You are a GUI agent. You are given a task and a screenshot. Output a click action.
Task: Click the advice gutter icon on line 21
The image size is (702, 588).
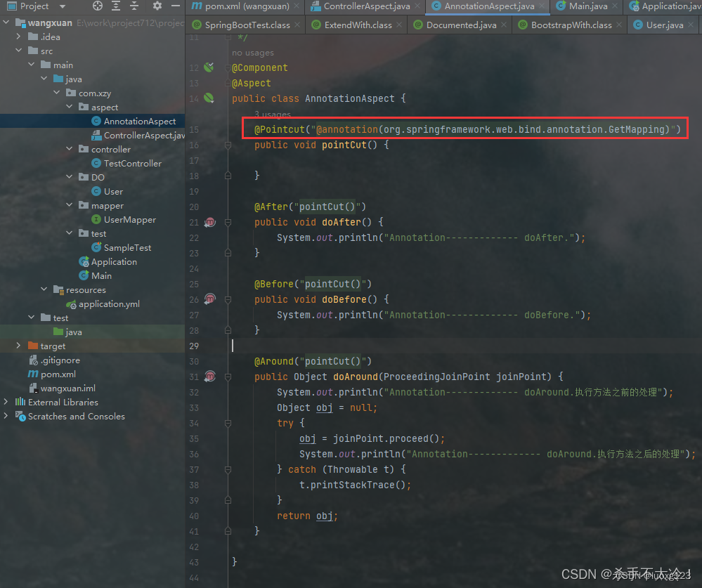[210, 222]
